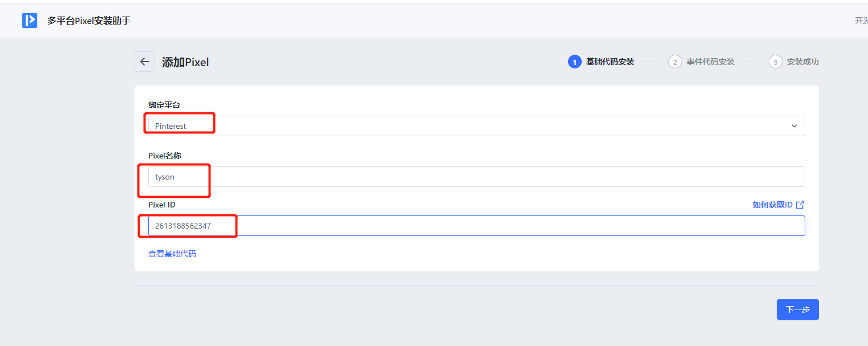
Task: Click the 添加Pixel page heading
Action: point(185,62)
